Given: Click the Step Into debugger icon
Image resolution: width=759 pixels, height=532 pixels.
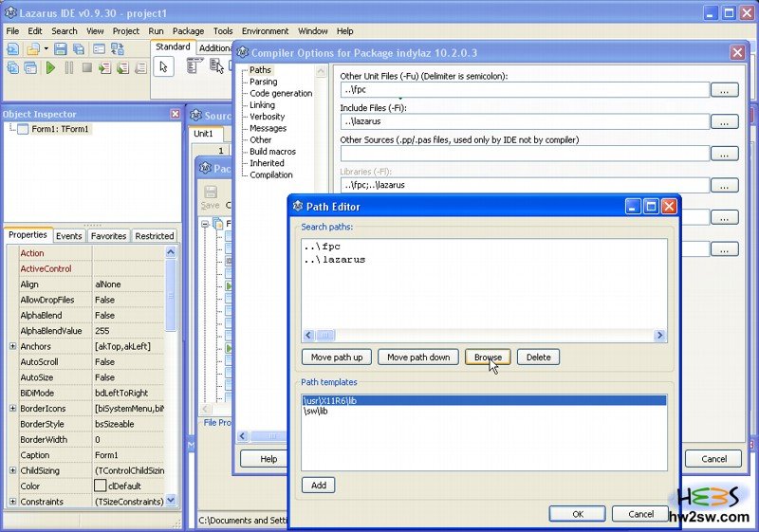Looking at the screenshot, I should 105,67.
